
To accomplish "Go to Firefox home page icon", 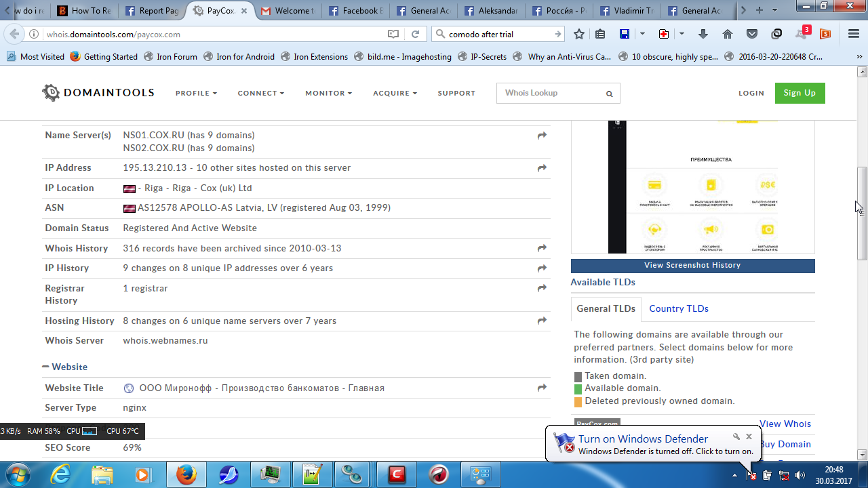I will point(728,34).
